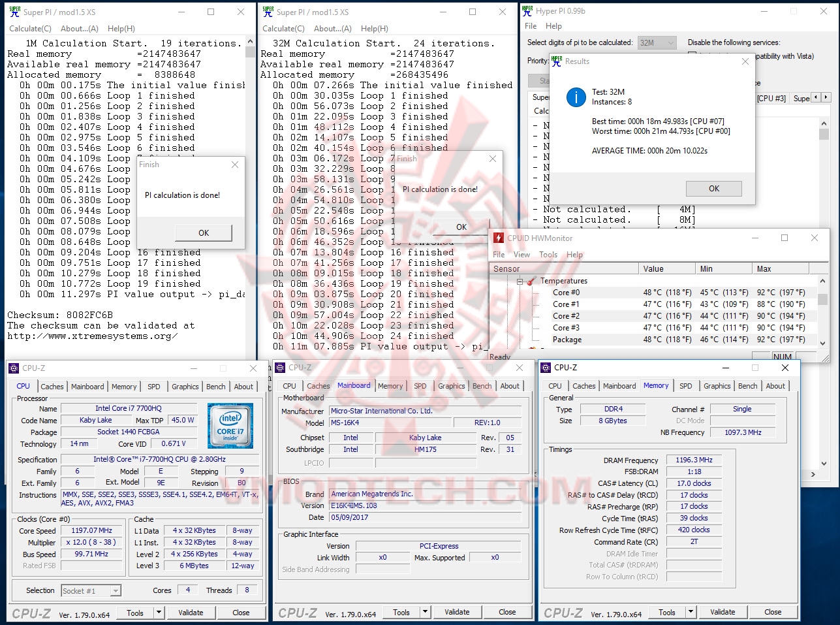
Task: Open the Help(H) menu in the 32M Super PI window
Action: point(375,29)
